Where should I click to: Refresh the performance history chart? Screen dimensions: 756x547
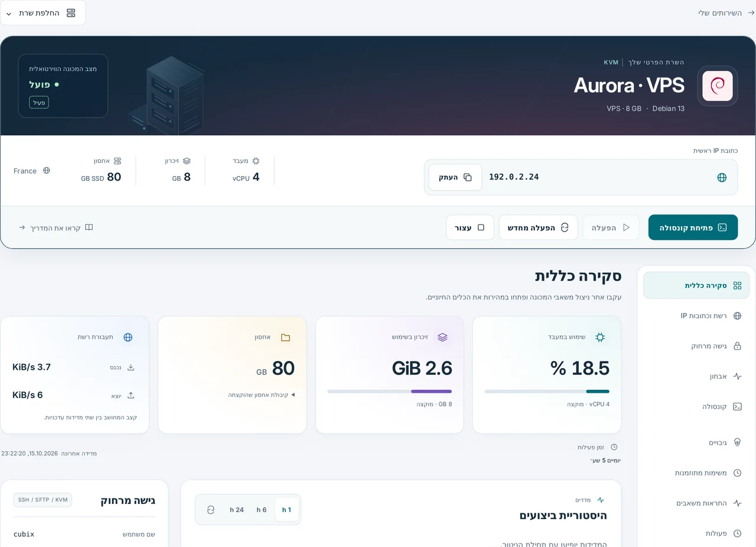[x=210, y=510]
